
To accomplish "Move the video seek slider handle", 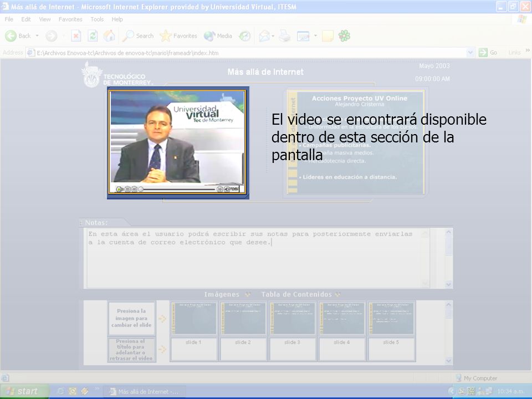I will pyautogui.click(x=141, y=190).
